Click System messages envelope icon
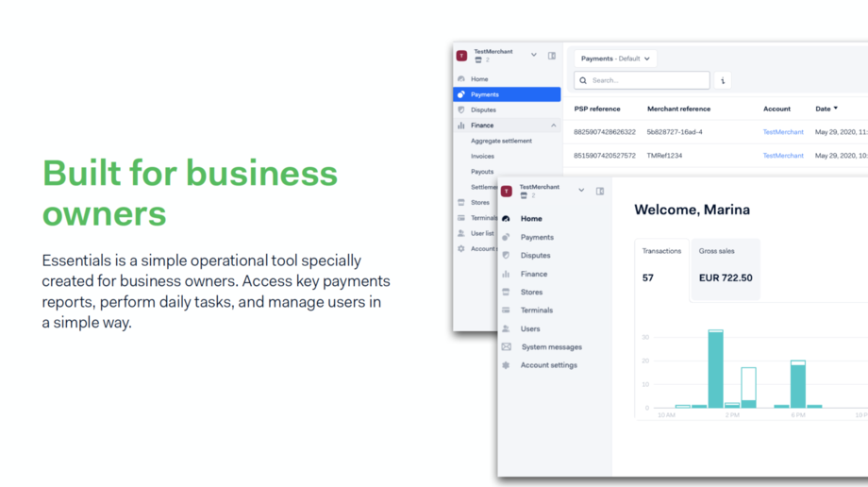The image size is (868, 487). click(507, 346)
